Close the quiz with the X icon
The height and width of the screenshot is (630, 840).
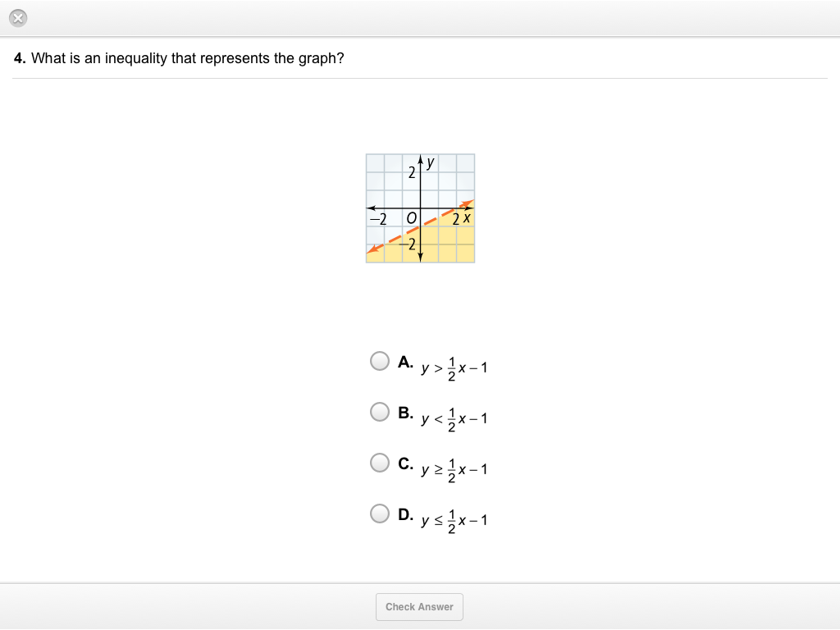click(x=19, y=18)
